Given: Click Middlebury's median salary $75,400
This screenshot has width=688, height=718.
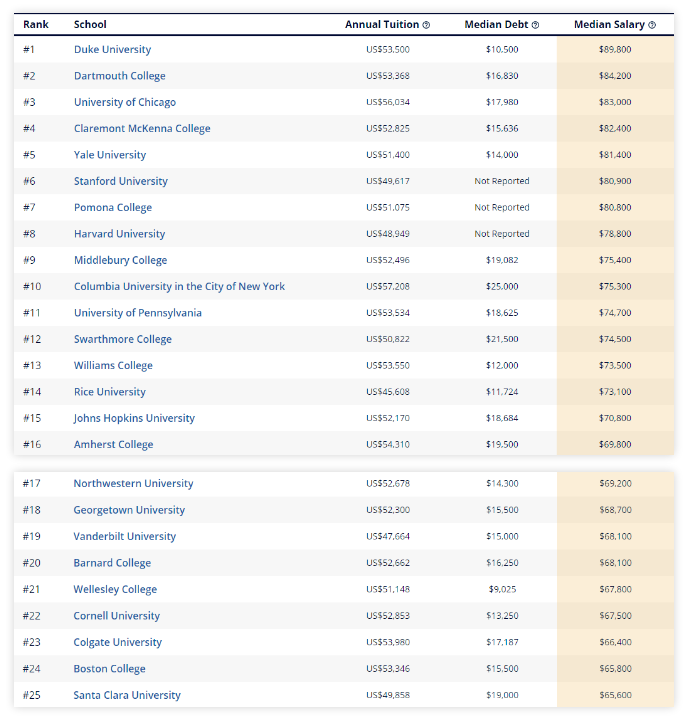Looking at the screenshot, I should pos(615,260).
